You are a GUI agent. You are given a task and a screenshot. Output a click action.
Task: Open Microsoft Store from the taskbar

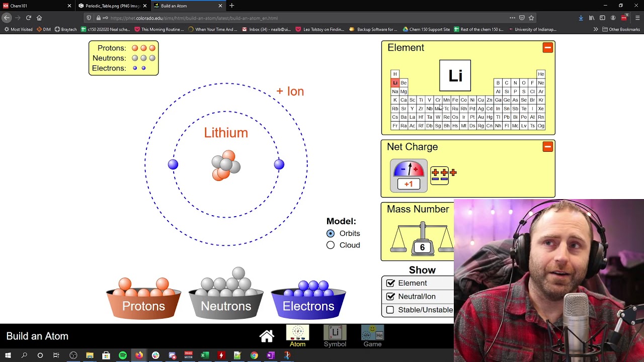[106, 355]
